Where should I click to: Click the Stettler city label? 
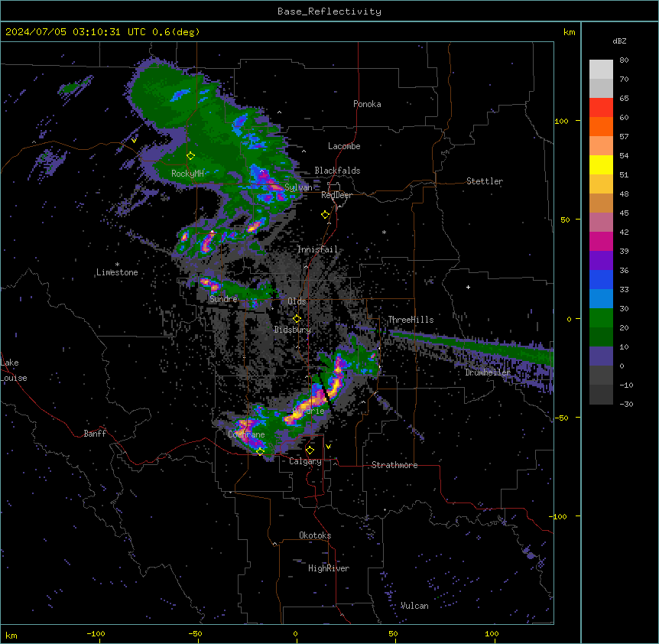[x=485, y=181]
